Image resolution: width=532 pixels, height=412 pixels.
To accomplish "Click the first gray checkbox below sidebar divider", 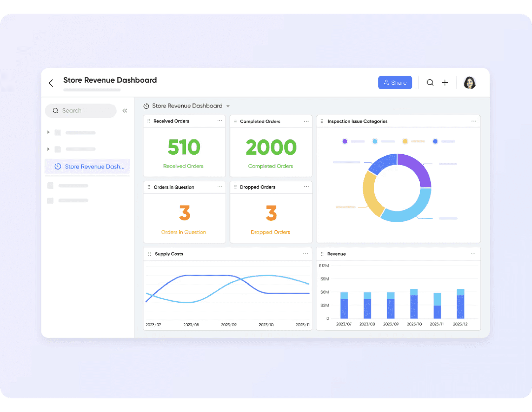I will (50, 185).
